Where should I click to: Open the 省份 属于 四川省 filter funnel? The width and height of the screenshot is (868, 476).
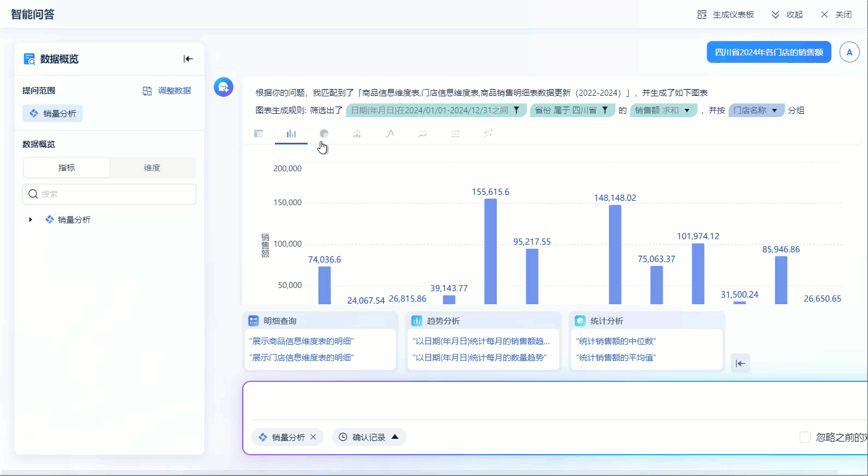click(x=605, y=111)
